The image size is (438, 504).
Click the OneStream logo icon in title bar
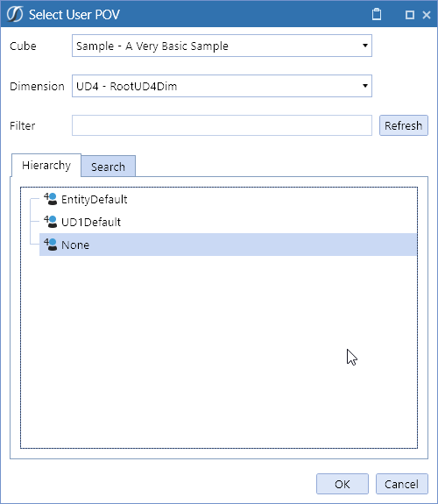coord(15,15)
